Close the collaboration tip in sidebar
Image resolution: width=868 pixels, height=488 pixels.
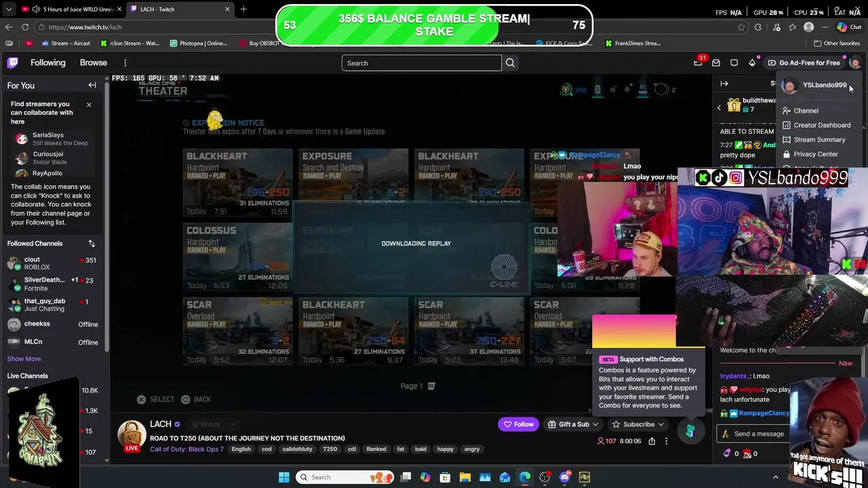pyautogui.click(x=89, y=105)
